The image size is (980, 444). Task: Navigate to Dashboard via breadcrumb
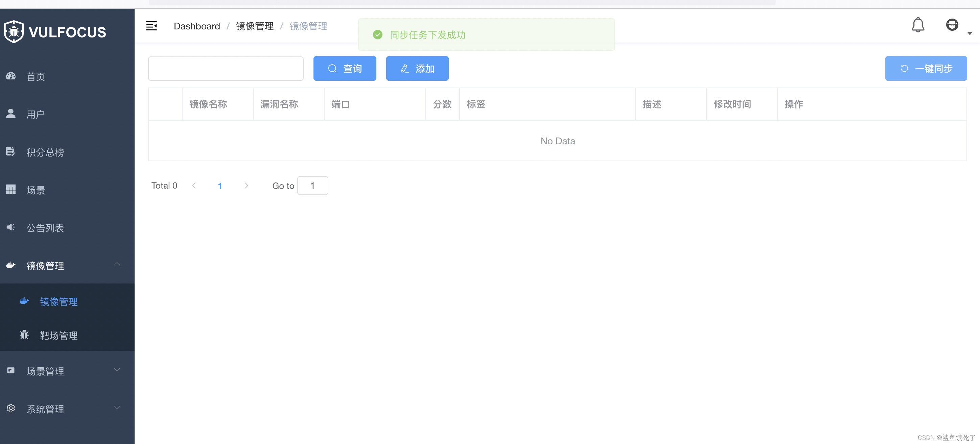[197, 26]
